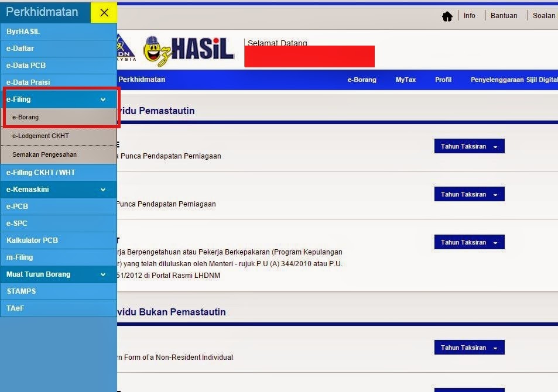The width and height of the screenshot is (558, 392).
Task: Open Tahun Taksiran dropdown for second Pemastautin form
Action: coord(470,194)
